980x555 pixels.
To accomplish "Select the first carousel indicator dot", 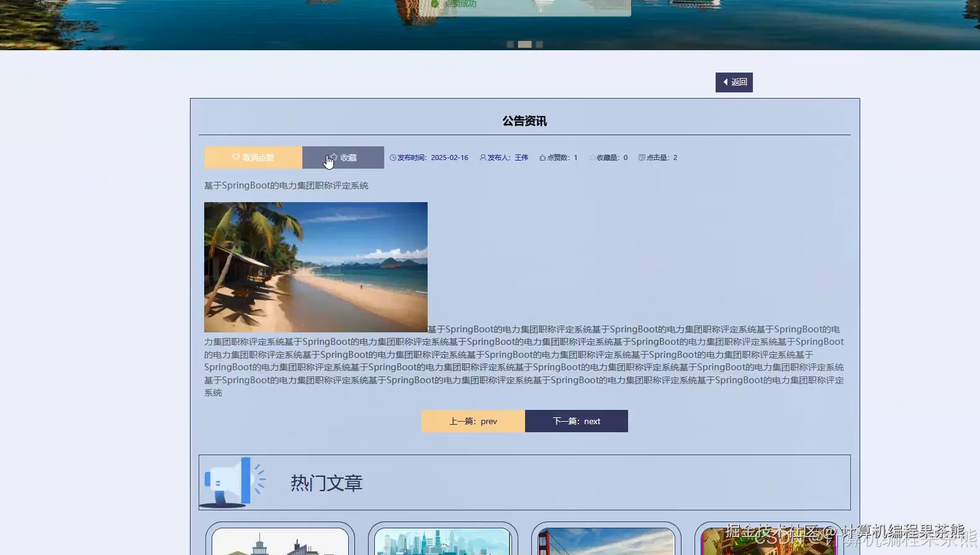I will (510, 45).
